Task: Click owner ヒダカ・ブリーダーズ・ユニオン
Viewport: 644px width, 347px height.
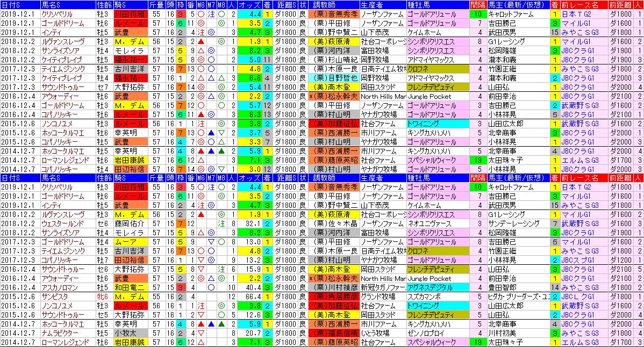Action: tap(519, 297)
